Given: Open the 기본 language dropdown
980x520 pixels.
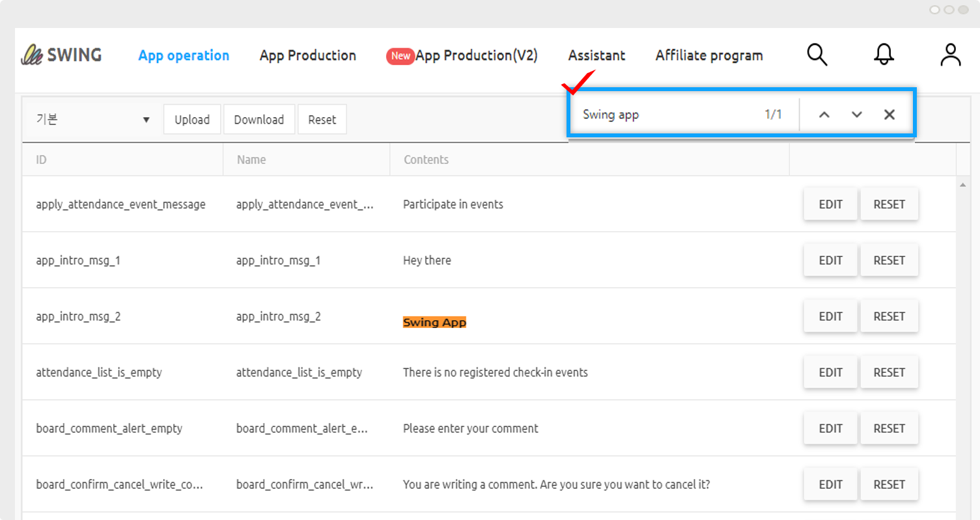Looking at the screenshot, I should pos(92,120).
